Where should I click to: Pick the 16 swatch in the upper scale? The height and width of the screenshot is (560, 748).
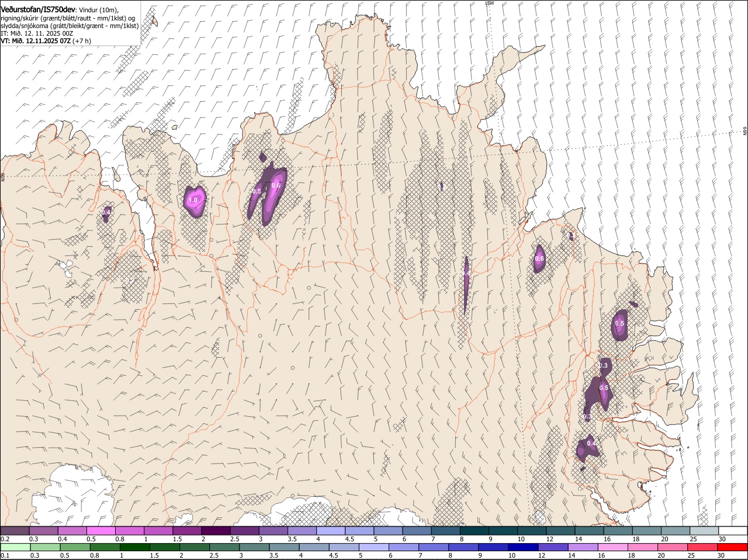(x=619, y=530)
